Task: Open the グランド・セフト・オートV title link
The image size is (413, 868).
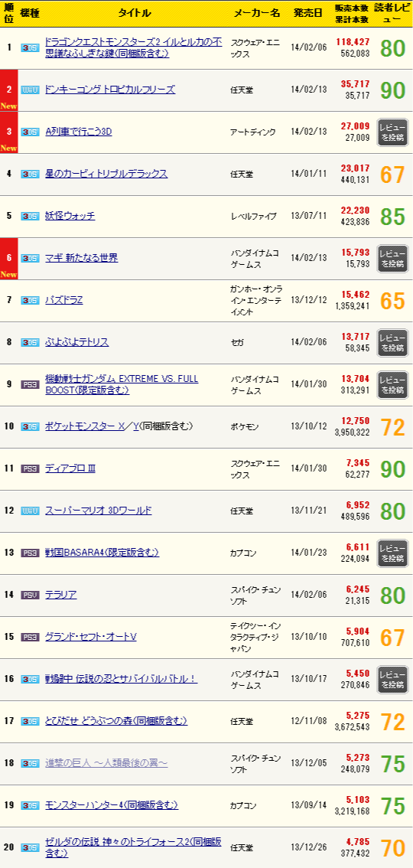Action: [91, 637]
